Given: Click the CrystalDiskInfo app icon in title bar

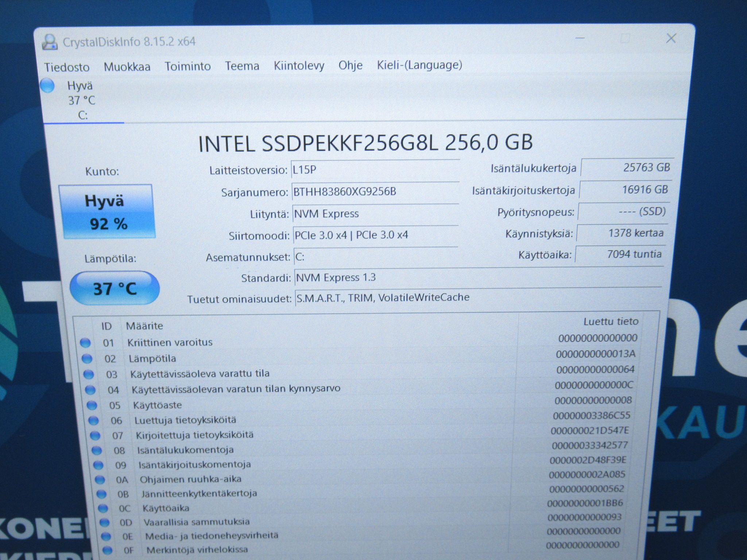Looking at the screenshot, I should (x=50, y=42).
